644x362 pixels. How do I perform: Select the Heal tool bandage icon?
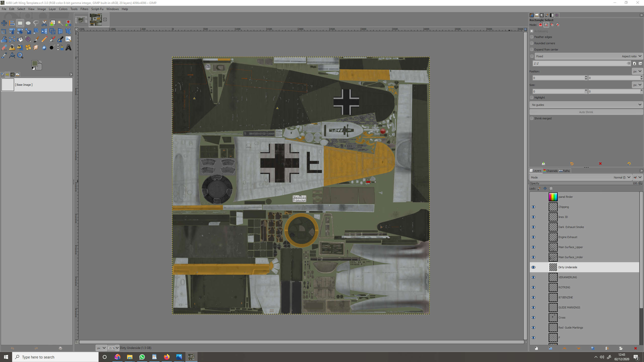(x=28, y=47)
